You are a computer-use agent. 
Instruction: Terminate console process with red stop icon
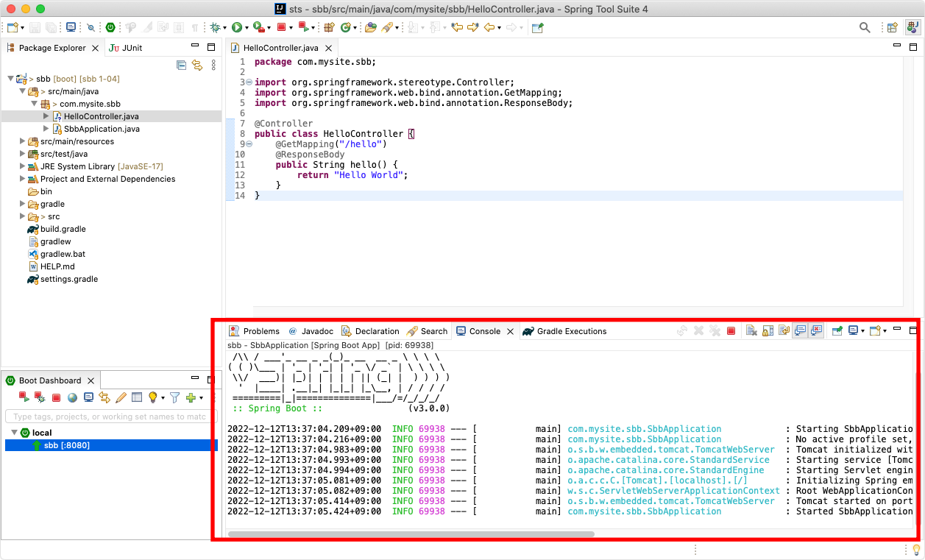(x=731, y=331)
